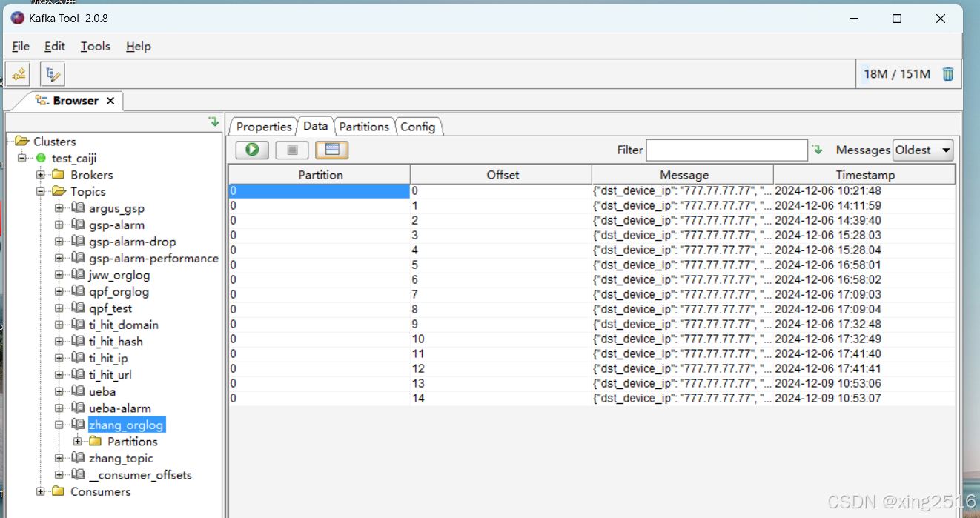This screenshot has height=518, width=980.
Task: Open the Edit menu
Action: 55,46
